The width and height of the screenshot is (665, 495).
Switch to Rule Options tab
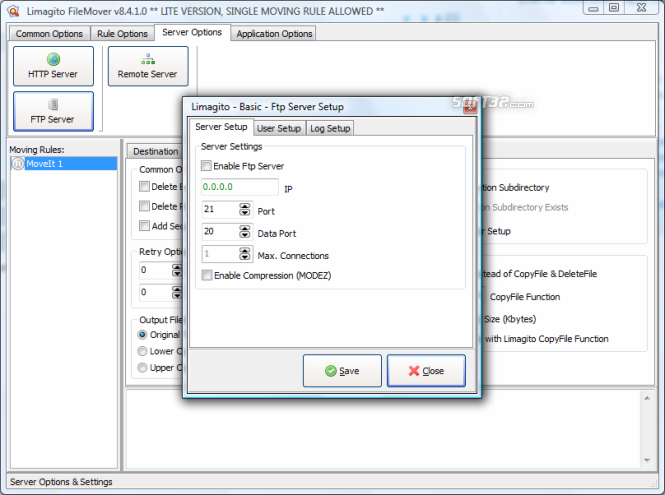click(122, 34)
